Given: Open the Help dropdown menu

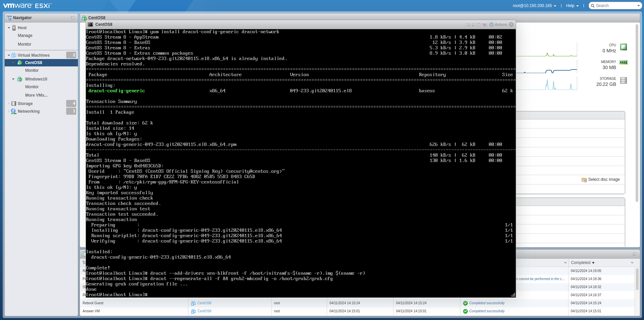Looking at the screenshot, I should [x=572, y=6].
